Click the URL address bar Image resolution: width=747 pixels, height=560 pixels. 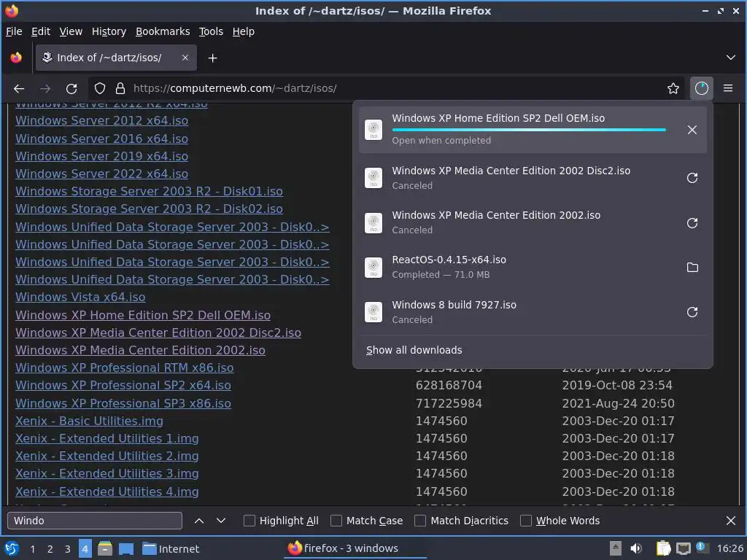click(x=386, y=88)
